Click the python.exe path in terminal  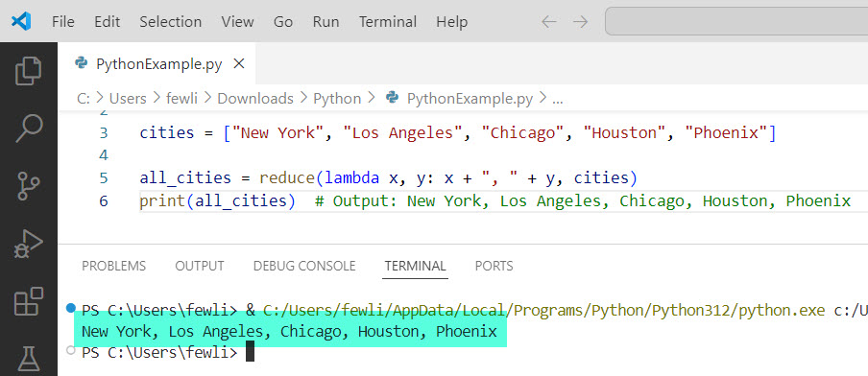[544, 311]
